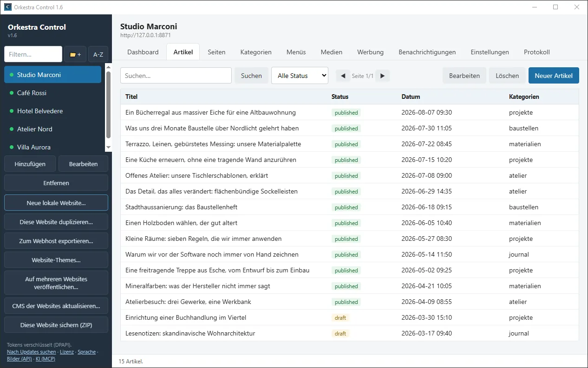588x368 pixels.
Task: Open the Einstellungen tab
Action: point(490,52)
